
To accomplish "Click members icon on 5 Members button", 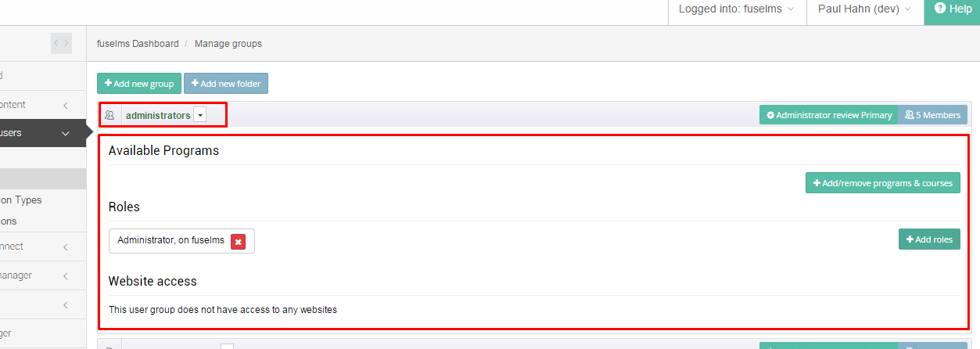I will click(909, 115).
